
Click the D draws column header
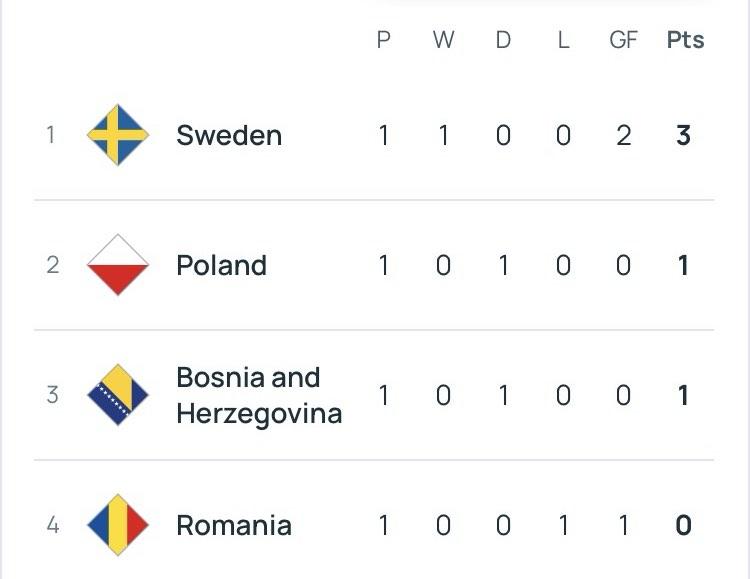(503, 40)
